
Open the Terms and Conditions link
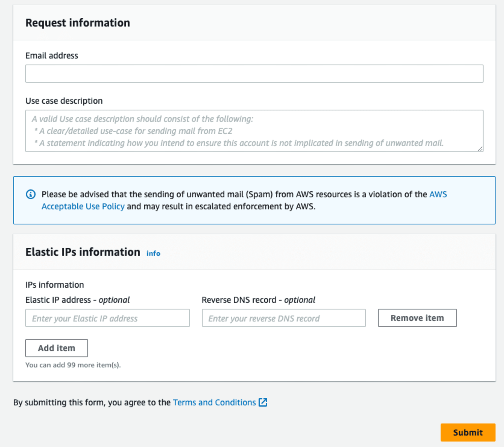(x=214, y=402)
